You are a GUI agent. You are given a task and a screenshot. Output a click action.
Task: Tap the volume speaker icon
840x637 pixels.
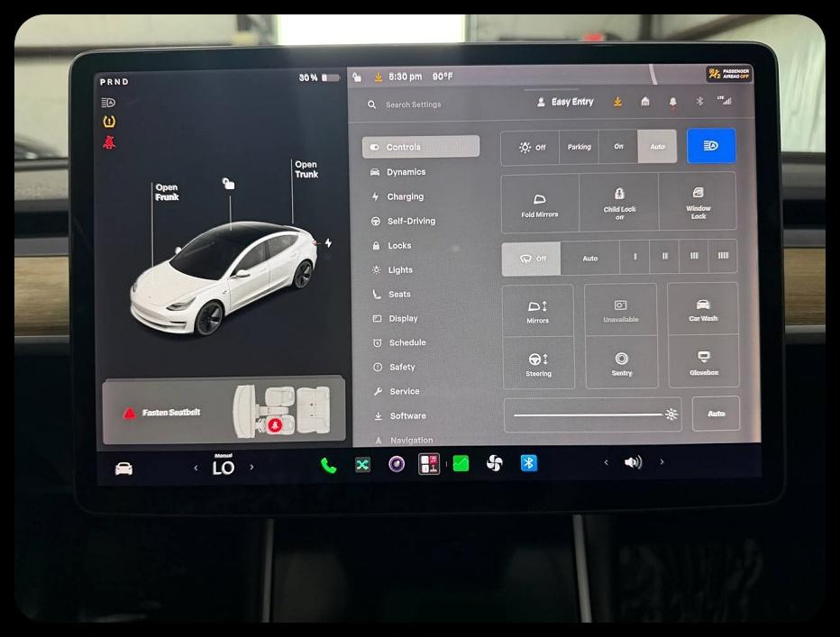[634, 462]
